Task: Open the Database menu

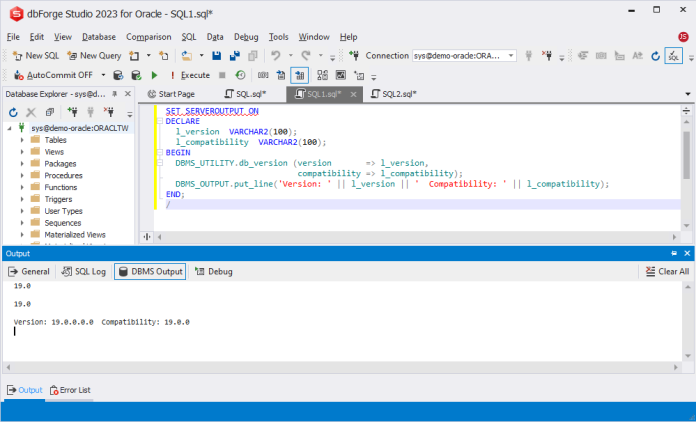Action: (x=99, y=37)
